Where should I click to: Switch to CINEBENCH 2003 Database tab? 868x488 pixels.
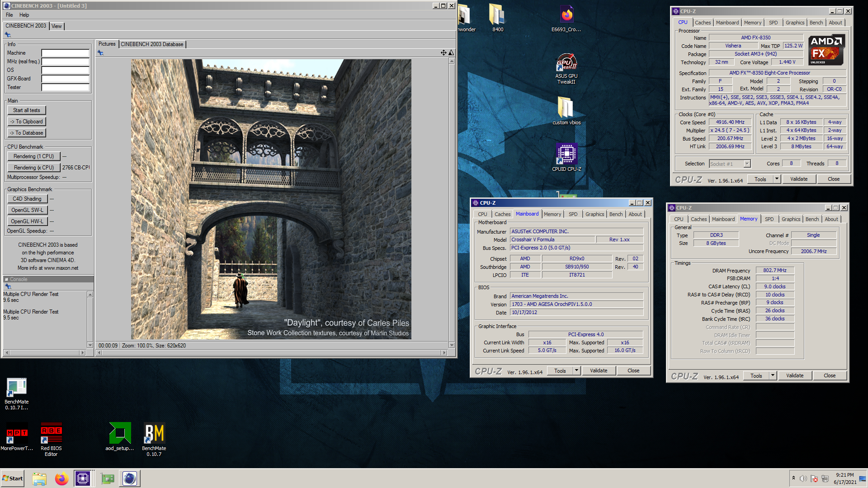(x=152, y=44)
